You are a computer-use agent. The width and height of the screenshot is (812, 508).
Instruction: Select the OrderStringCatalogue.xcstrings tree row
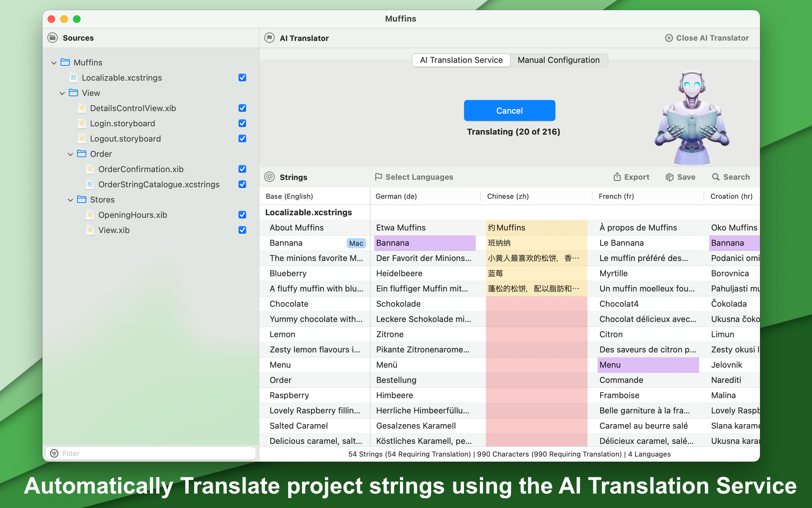(x=151, y=184)
